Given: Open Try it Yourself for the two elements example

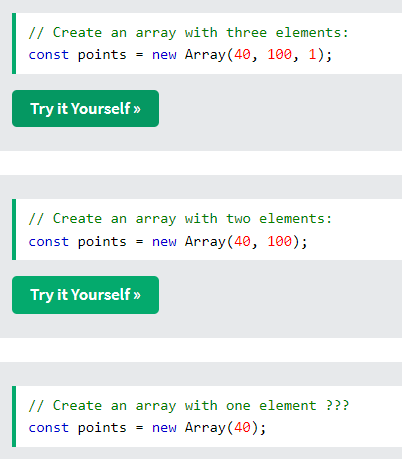Looking at the screenshot, I should pos(85,295).
